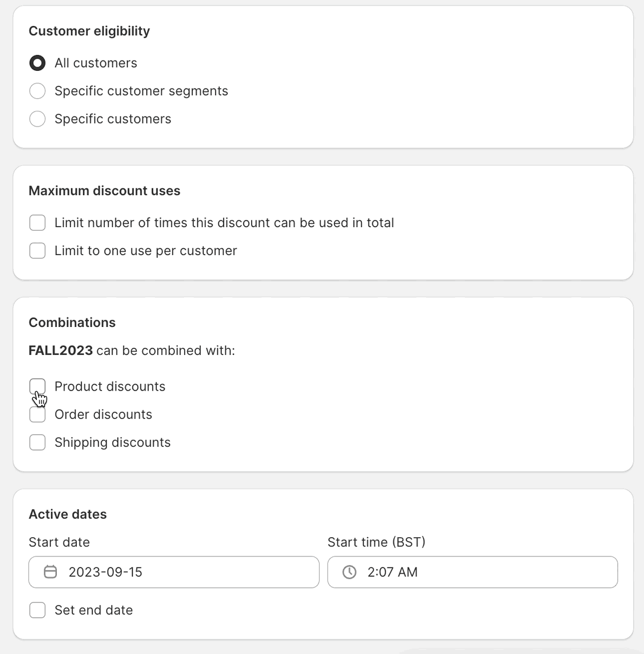Open the Start date field showing 2023-09-15
Image resolution: width=644 pixels, height=654 pixels.
click(x=174, y=572)
